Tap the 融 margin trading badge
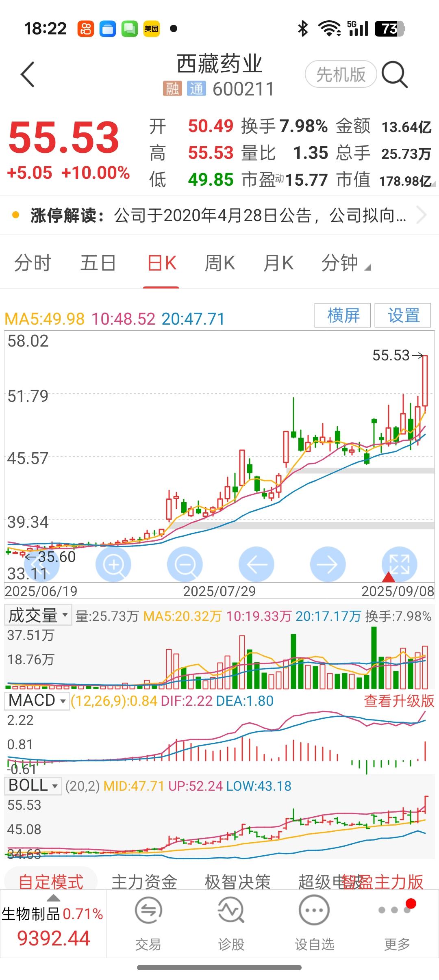Image resolution: width=439 pixels, height=980 pixels. tap(172, 88)
